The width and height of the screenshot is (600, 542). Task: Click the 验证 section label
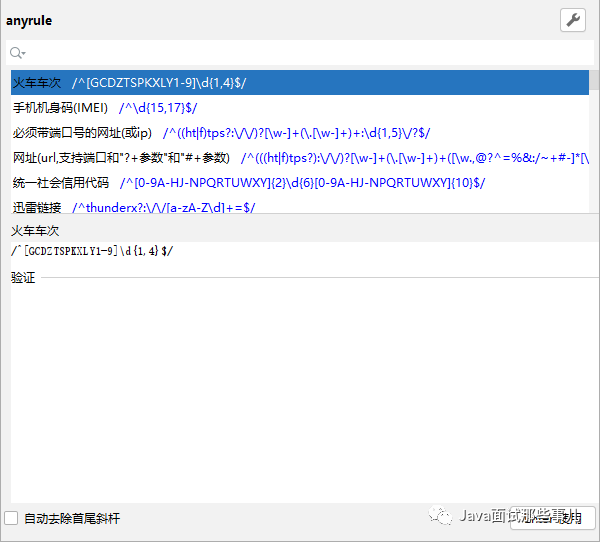23,277
